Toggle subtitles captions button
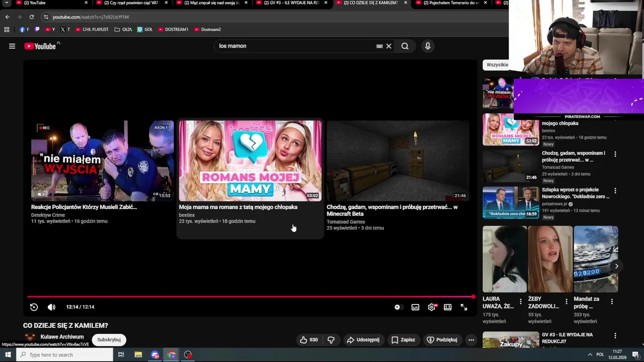644x362 pixels. click(415, 307)
